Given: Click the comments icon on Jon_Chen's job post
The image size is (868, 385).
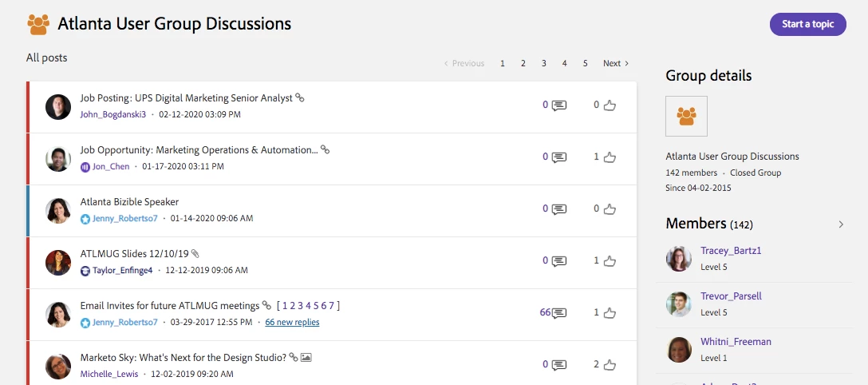Looking at the screenshot, I should (559, 157).
